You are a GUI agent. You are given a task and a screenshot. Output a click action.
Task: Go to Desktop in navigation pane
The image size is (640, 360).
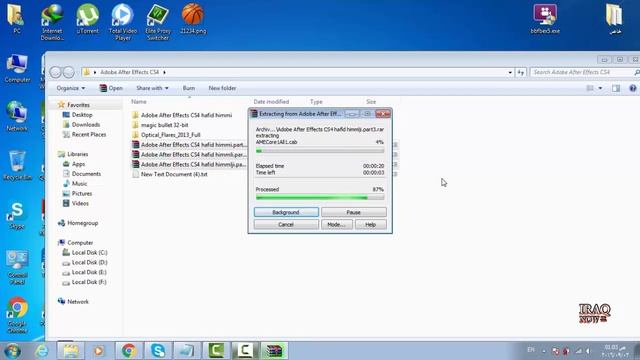click(78, 115)
